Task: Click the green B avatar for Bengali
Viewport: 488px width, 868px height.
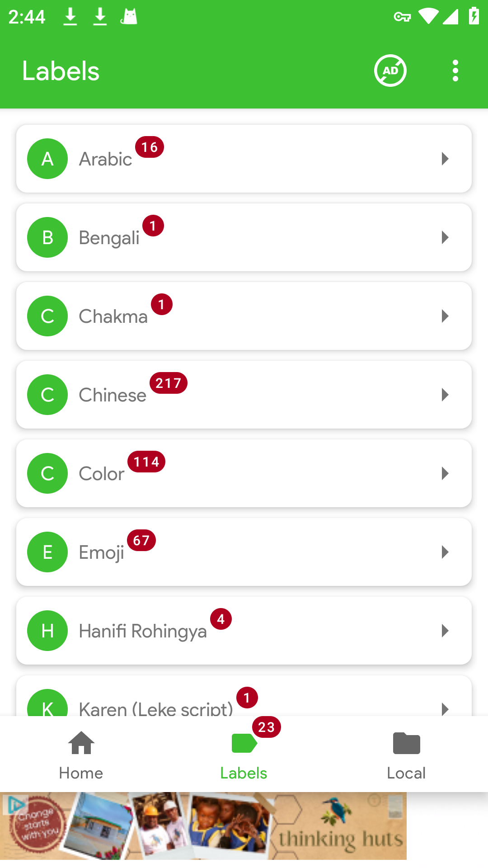Action: coord(47,237)
